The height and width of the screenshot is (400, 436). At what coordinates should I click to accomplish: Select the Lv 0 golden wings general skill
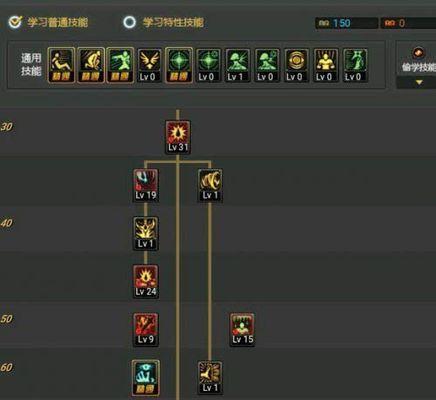tap(149, 65)
